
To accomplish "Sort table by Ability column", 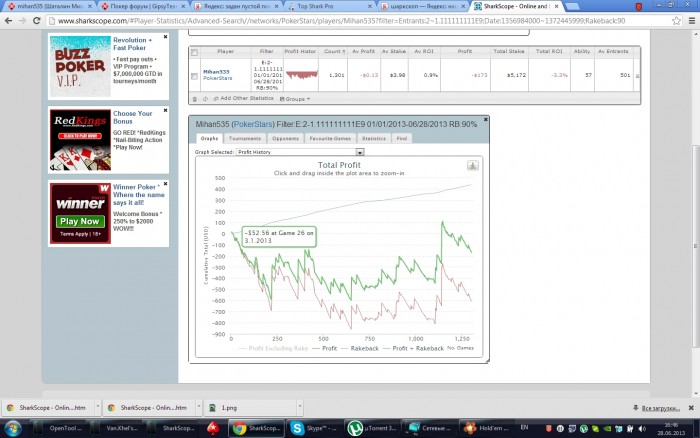I will point(582,51).
